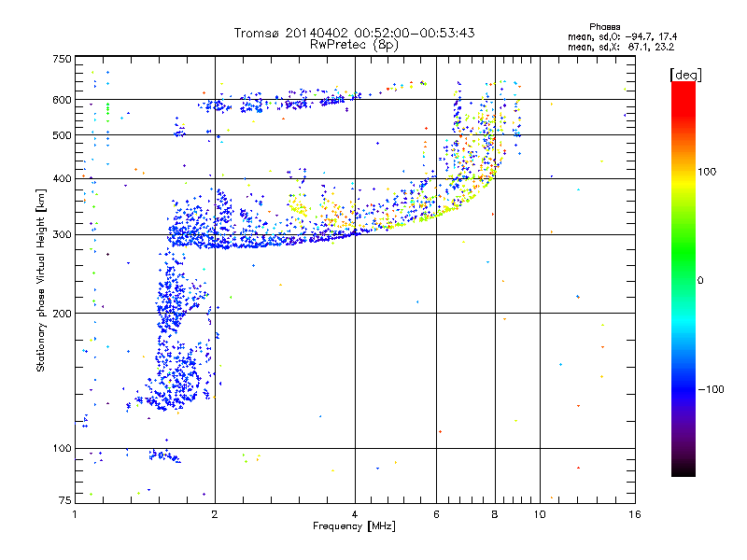Click the y-axis tick label '400'
747x560 pixels.
click(62, 179)
